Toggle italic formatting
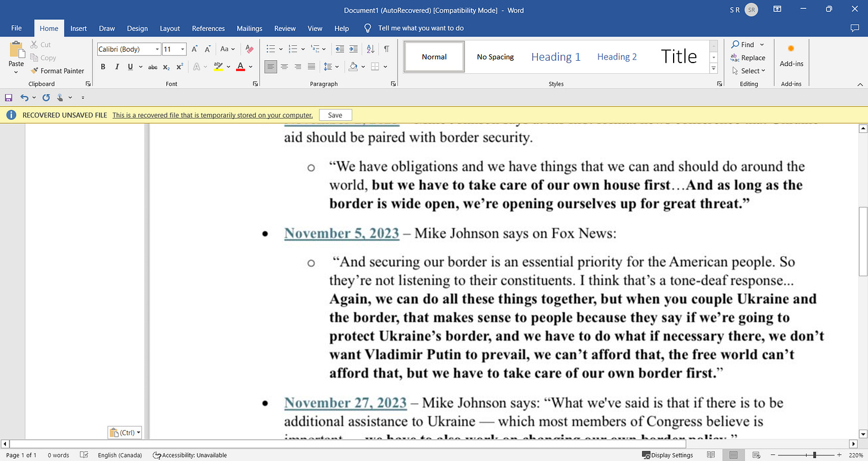This screenshot has height=461, width=868. [x=117, y=67]
